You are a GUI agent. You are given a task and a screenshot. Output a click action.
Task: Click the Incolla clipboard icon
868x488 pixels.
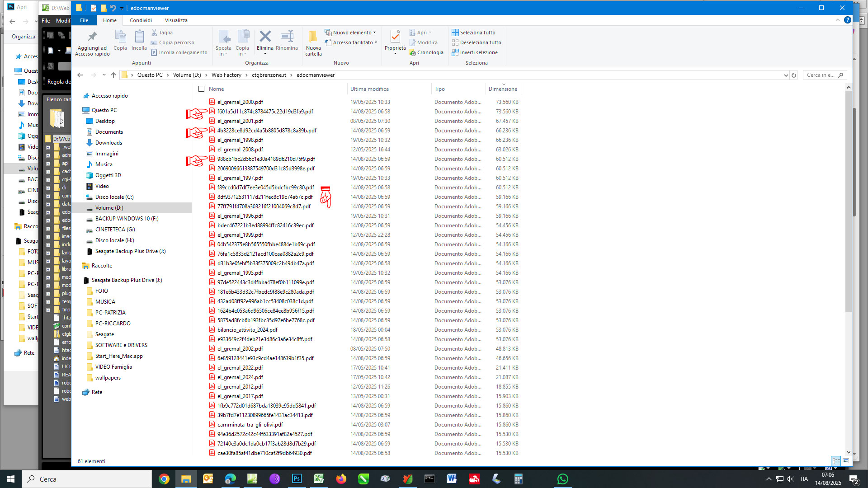(x=139, y=37)
